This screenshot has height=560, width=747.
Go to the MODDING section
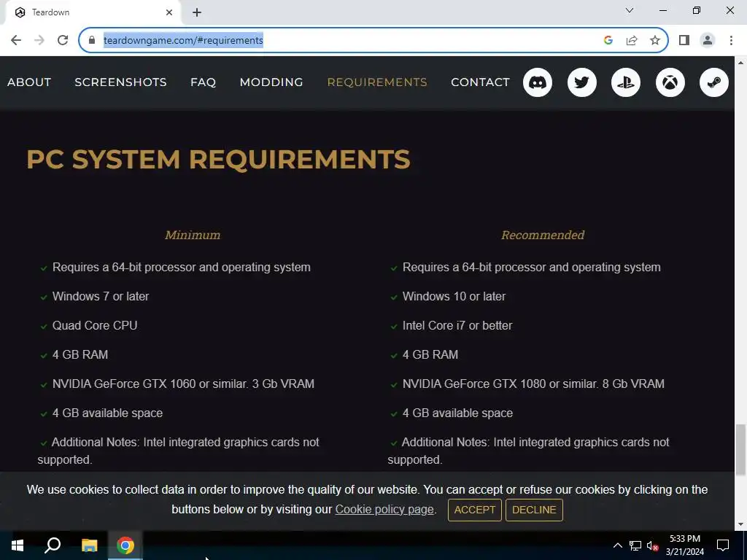271,82
